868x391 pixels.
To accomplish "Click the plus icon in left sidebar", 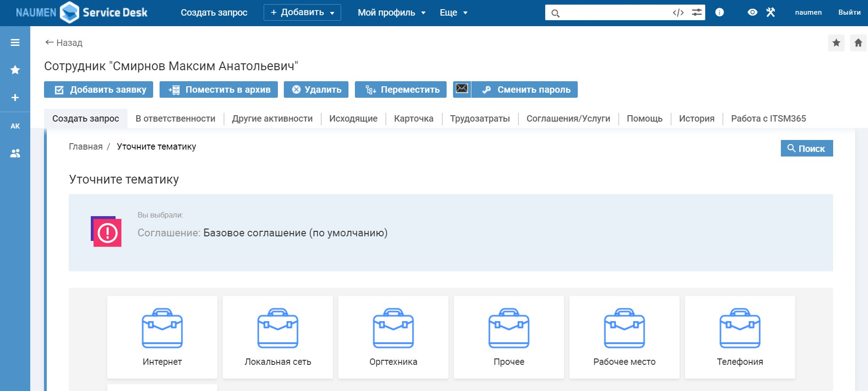I will pyautogui.click(x=15, y=98).
